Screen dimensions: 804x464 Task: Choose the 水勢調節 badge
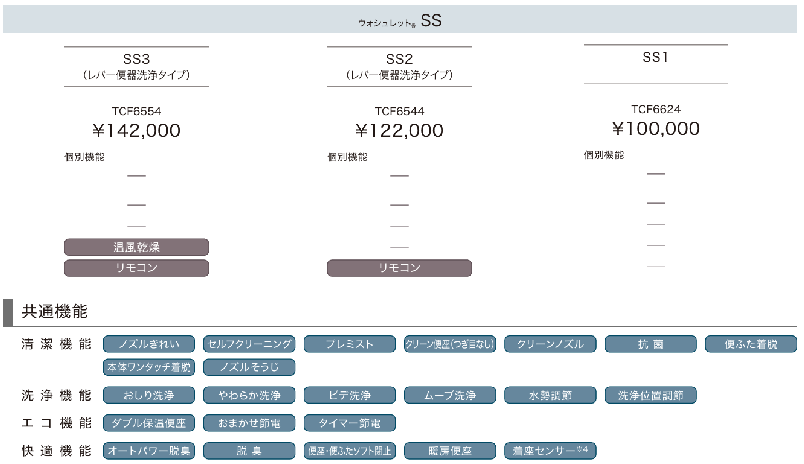click(550, 395)
